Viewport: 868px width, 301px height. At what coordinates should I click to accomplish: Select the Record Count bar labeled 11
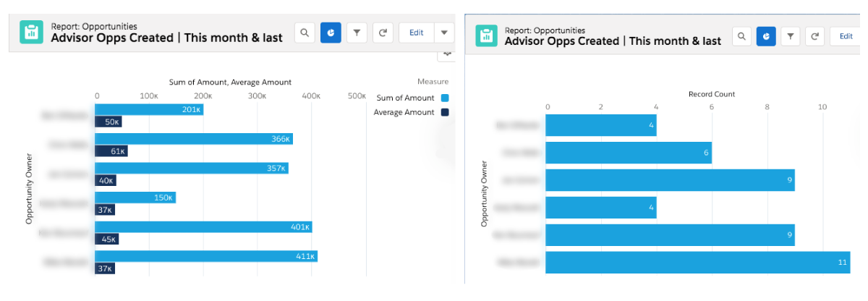[x=697, y=262]
